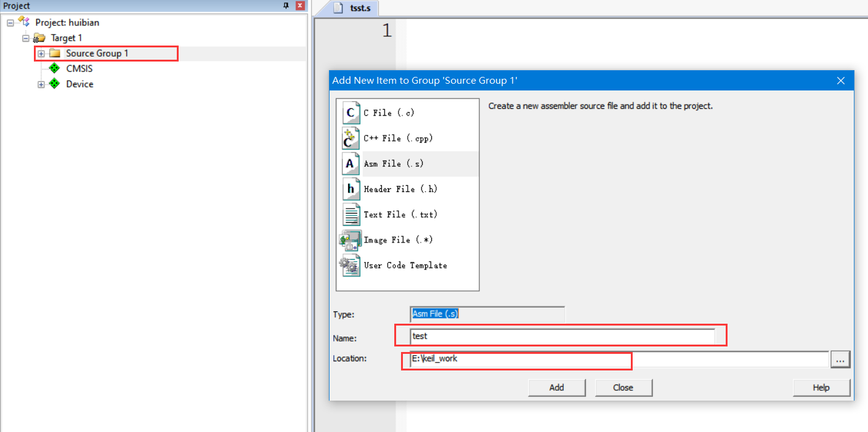868x432 pixels.
Task: Collapse the Project: huibian tree node
Action: pos(10,23)
